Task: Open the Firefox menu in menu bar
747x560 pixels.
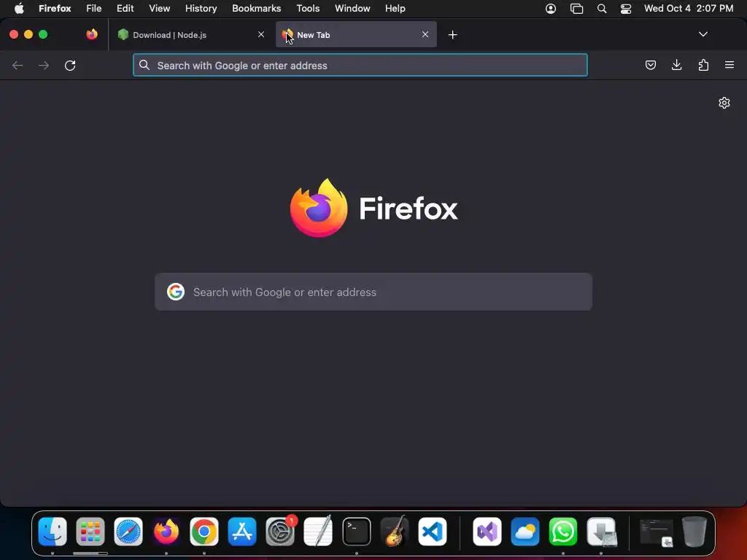Action: 55,8
